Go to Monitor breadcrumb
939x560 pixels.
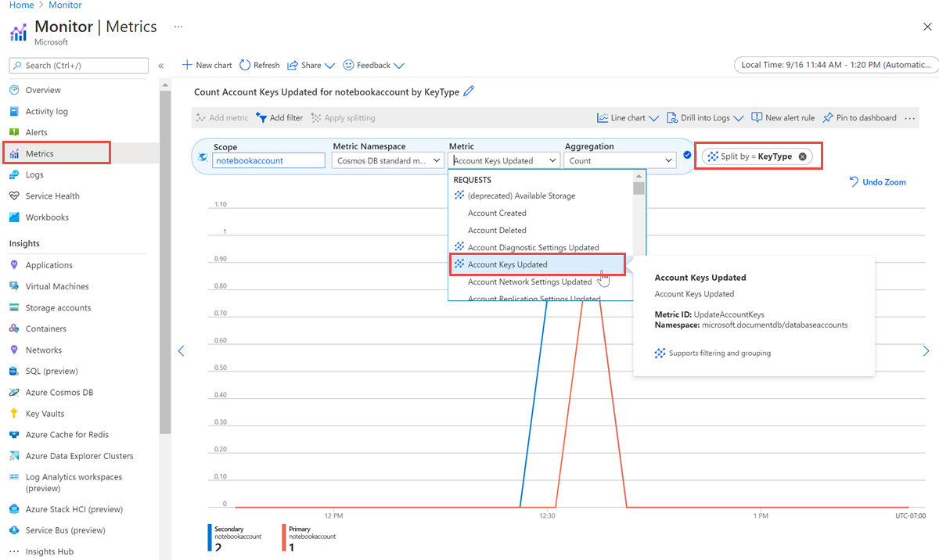tap(65, 5)
